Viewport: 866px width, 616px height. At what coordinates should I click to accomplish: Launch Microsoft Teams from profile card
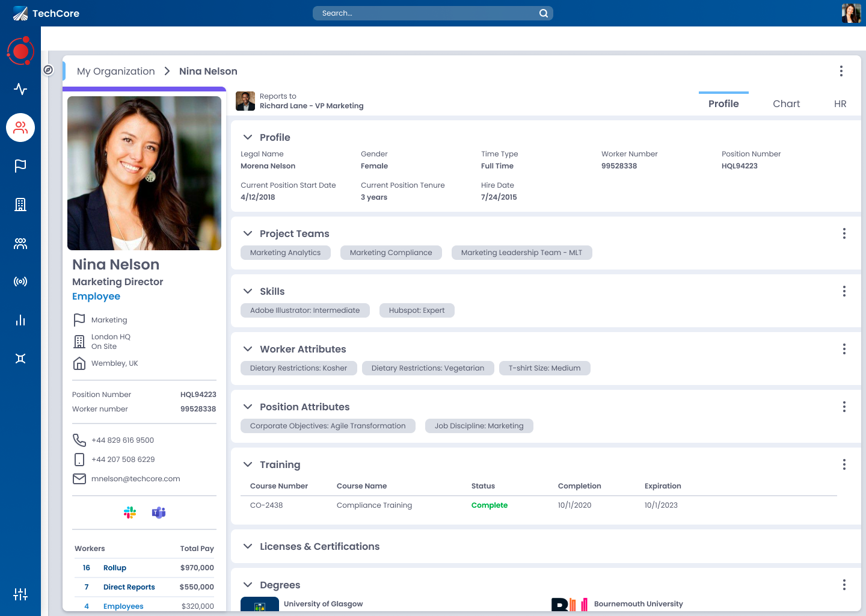coord(159,513)
